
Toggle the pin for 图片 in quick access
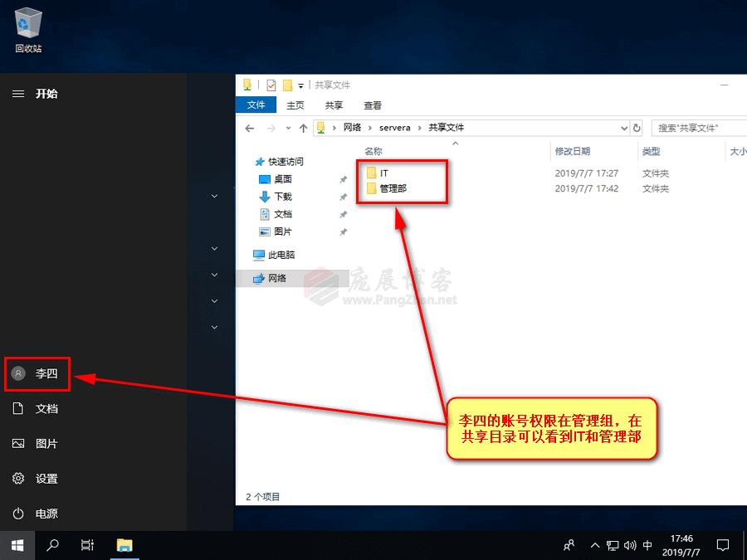(x=343, y=232)
